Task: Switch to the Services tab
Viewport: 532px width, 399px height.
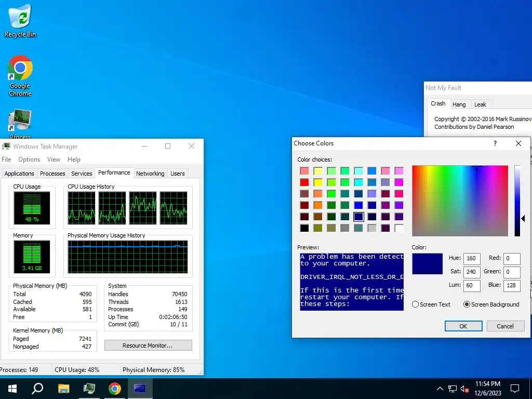Action: (x=82, y=174)
